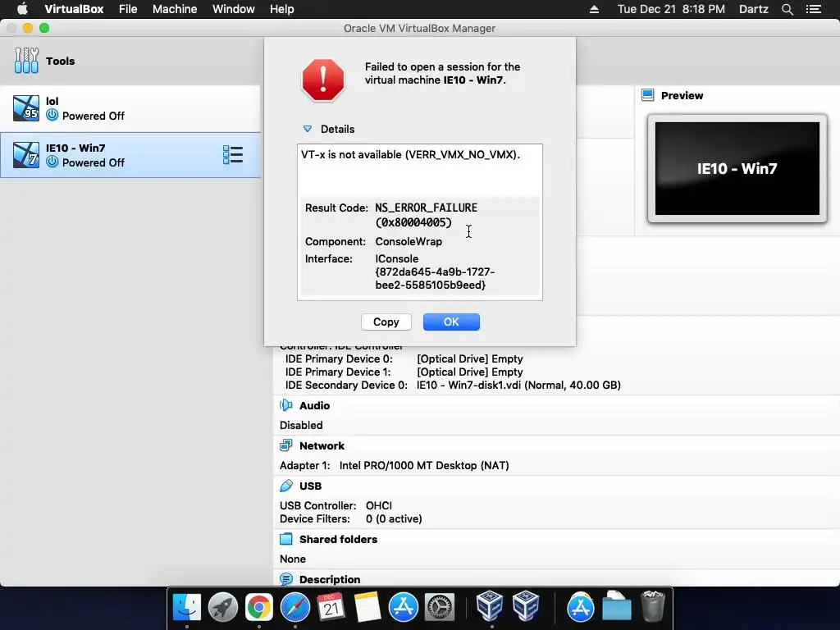Click the Windows 7 icon of IE10 VM
840x630 pixels.
26,155
